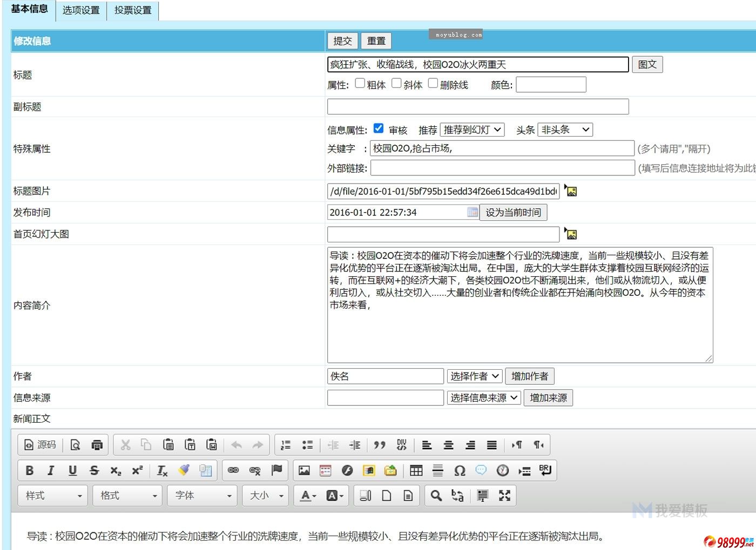
Task: Switch to the 基本信息 tab
Action: click(x=29, y=9)
